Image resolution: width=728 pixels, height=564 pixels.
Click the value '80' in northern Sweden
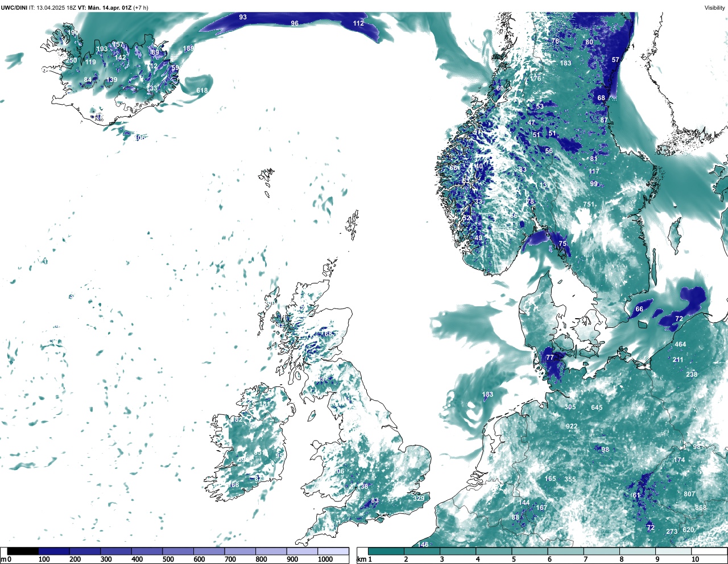tap(589, 42)
